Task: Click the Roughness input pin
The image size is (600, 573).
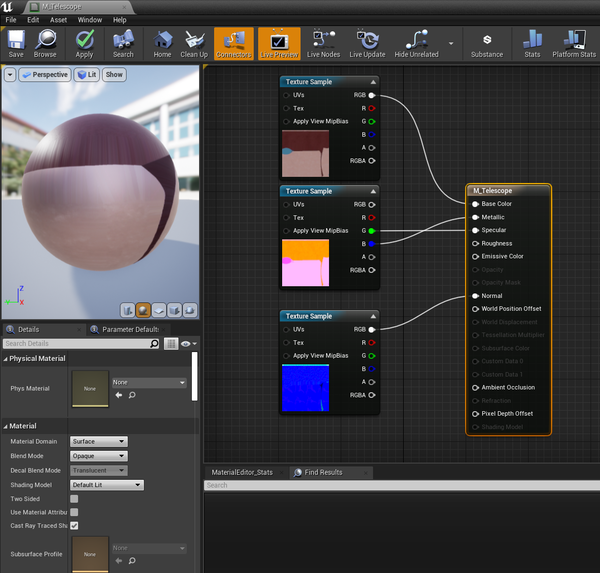Action: click(475, 243)
